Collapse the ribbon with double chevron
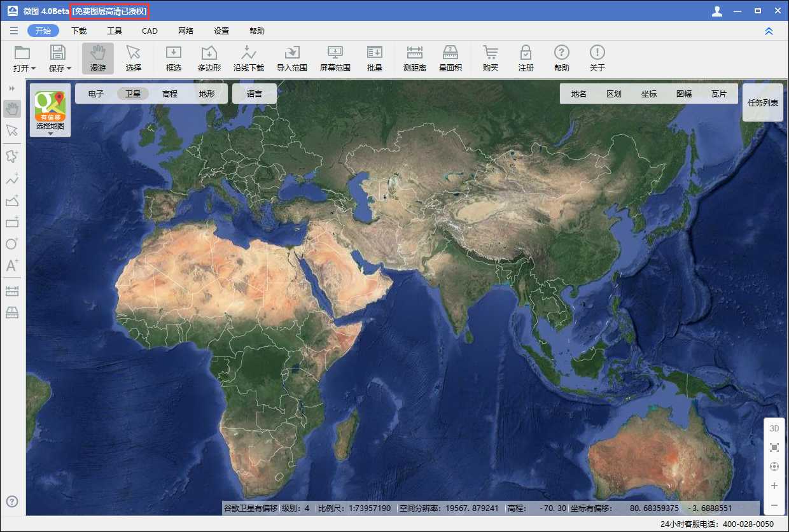Viewport: 789px width, 532px height. [769, 31]
